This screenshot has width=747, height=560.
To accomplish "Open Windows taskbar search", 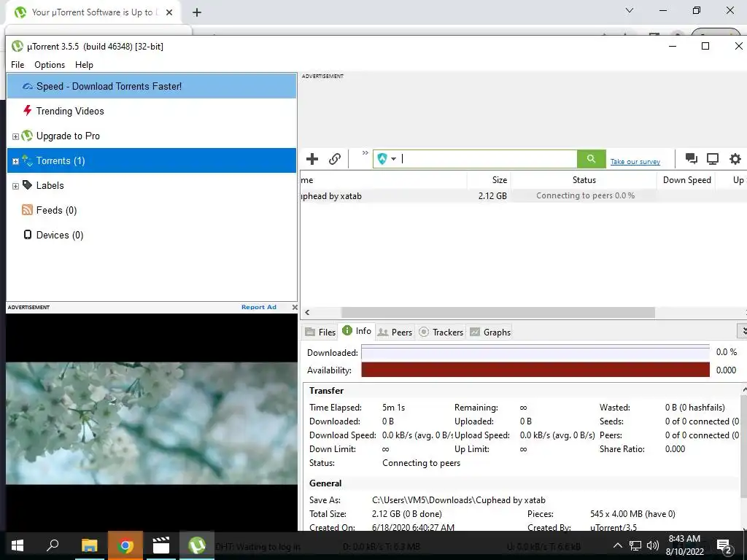I will click(x=53, y=545).
